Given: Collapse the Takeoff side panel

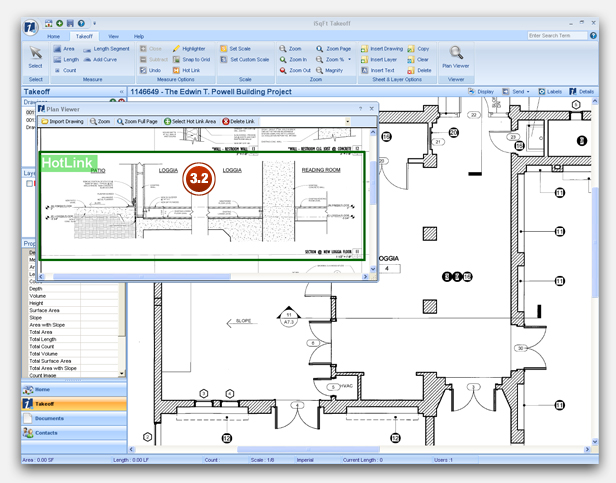Looking at the screenshot, I should (x=121, y=92).
